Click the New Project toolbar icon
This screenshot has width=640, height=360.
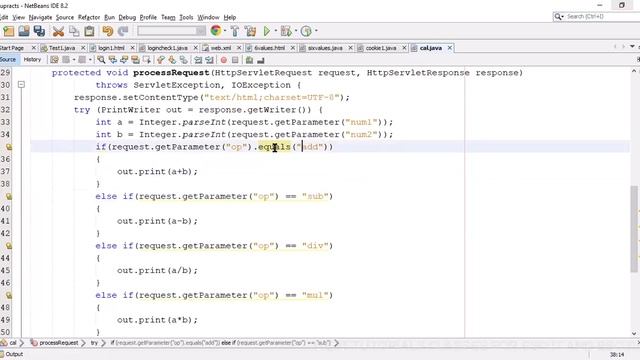[9, 31]
